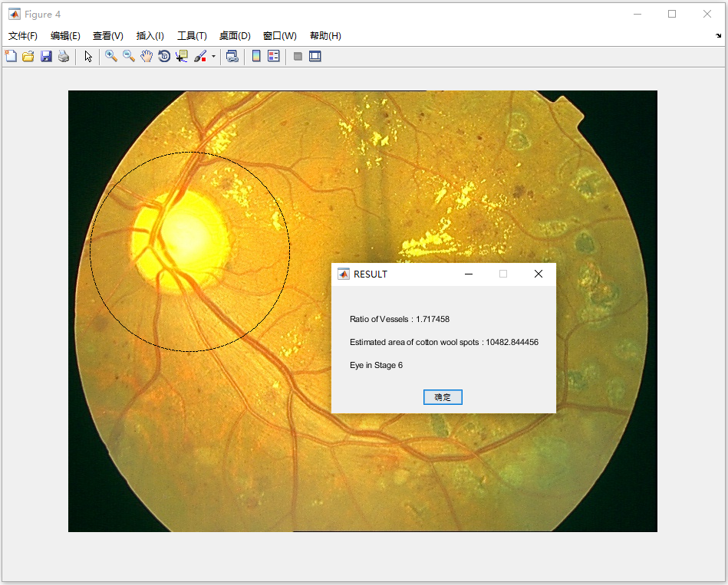Open the 工具(T) menu
Screen dimensions: 728x585
click(193, 36)
